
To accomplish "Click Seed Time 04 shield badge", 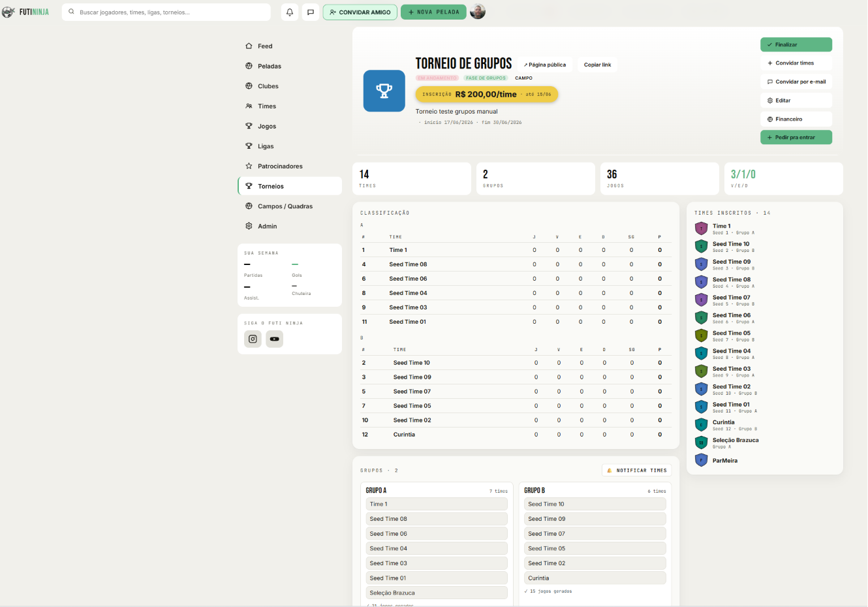I will click(702, 353).
